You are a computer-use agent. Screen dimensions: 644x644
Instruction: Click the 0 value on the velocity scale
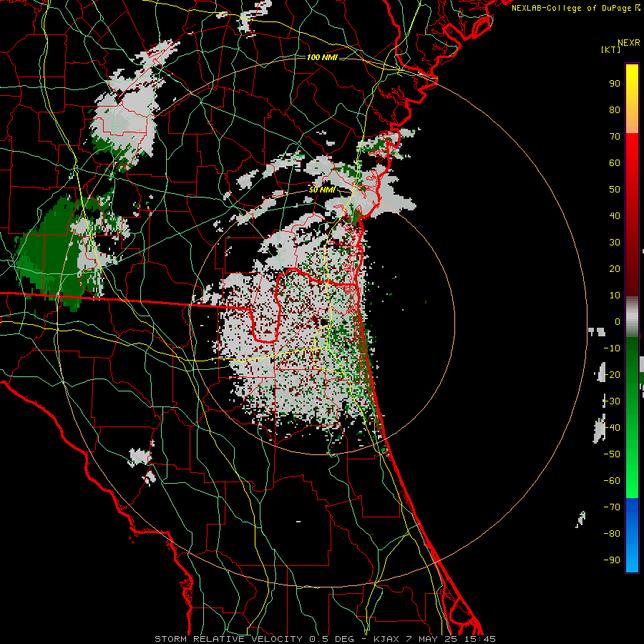coord(618,322)
